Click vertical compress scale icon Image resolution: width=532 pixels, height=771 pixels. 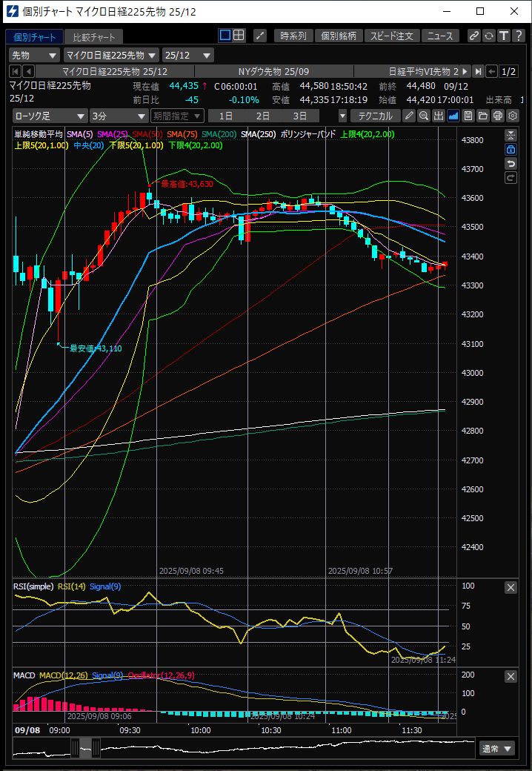tap(511, 135)
